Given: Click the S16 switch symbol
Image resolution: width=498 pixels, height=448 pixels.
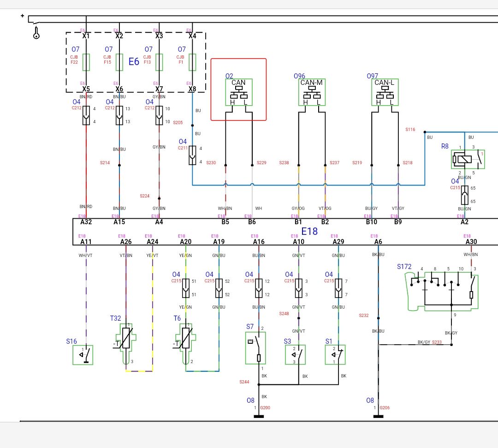Looking at the screenshot, I should pyautogui.click(x=83, y=355).
